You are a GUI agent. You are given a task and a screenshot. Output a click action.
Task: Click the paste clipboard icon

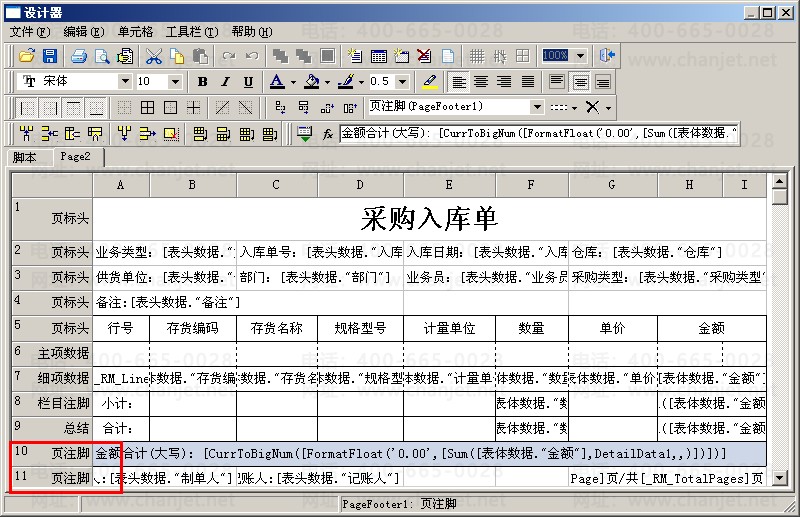tap(200, 56)
